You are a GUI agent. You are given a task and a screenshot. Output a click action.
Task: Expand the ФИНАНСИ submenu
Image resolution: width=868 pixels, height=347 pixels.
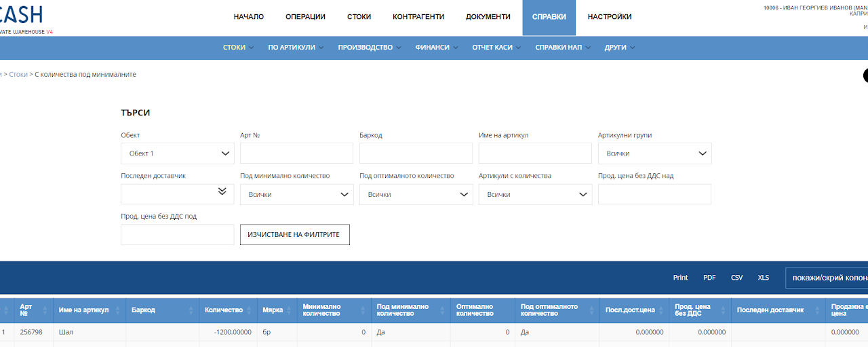pos(437,48)
